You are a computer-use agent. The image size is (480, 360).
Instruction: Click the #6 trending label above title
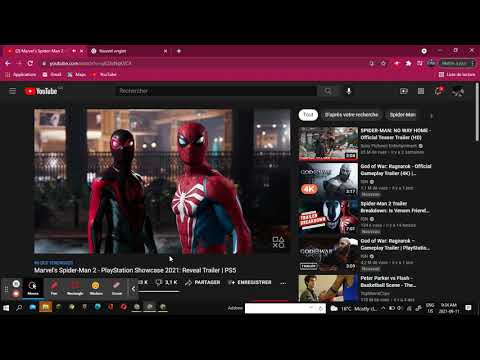click(x=53, y=263)
